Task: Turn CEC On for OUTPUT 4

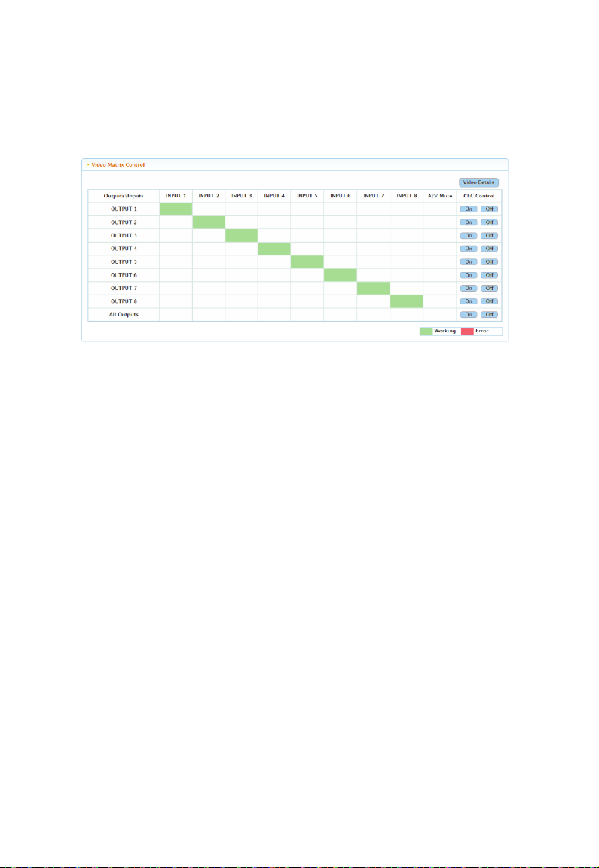Action: pyautogui.click(x=469, y=249)
